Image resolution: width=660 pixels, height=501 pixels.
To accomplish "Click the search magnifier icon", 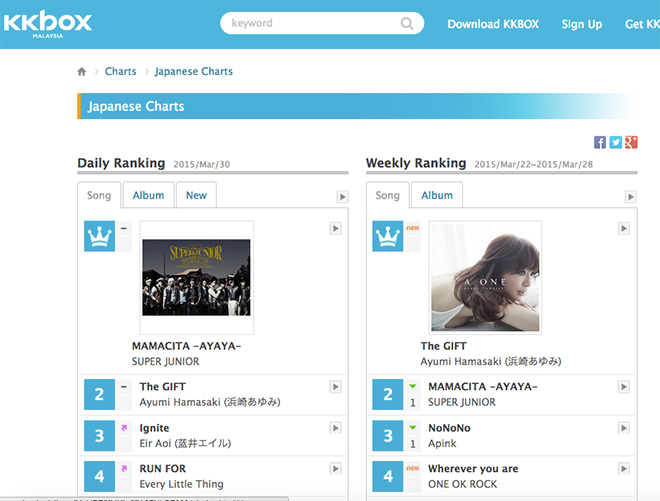I will pos(408,24).
